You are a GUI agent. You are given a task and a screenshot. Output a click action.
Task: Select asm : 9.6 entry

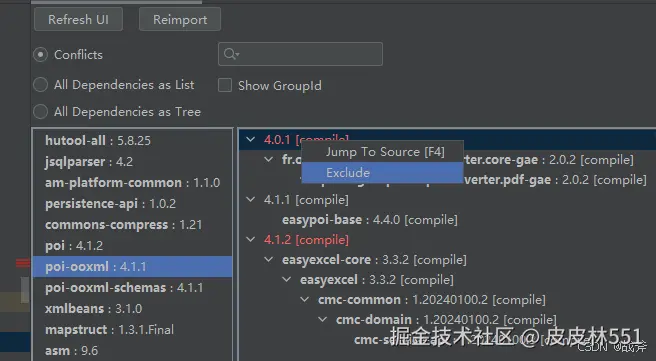coord(133,351)
